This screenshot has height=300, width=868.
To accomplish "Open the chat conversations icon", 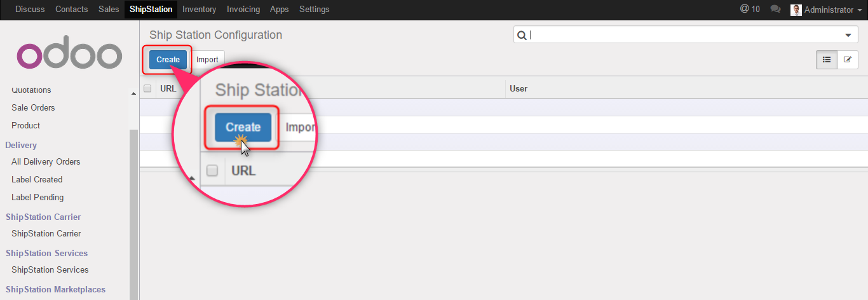I will click(x=775, y=9).
